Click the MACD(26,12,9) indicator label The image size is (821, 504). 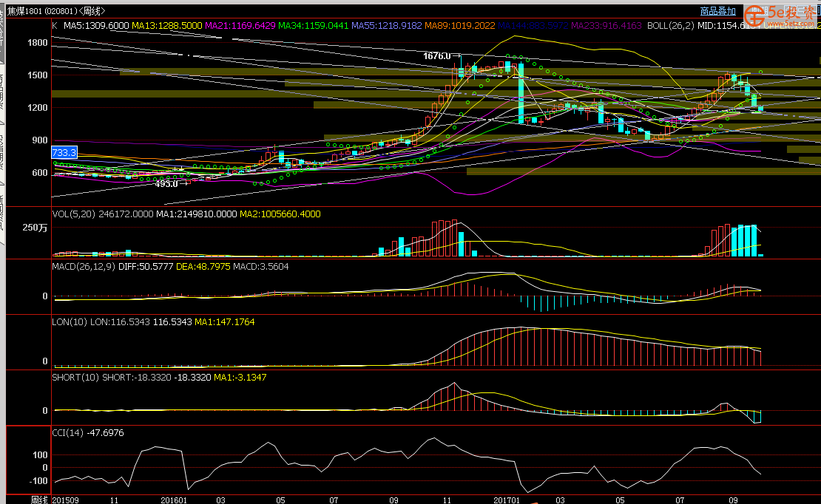84,266
